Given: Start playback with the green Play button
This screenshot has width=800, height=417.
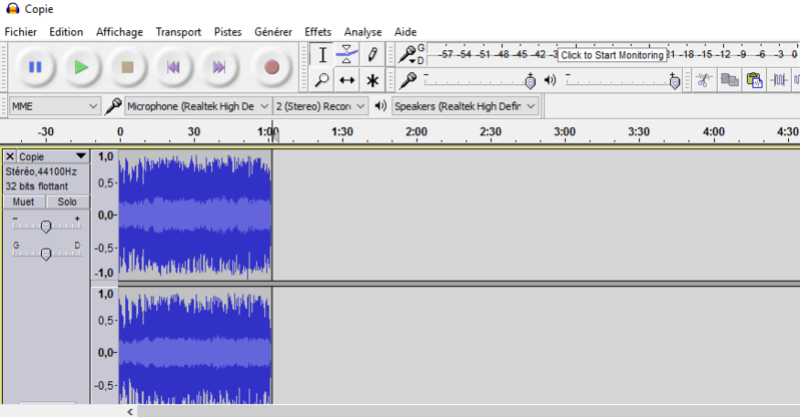Looking at the screenshot, I should (81, 67).
